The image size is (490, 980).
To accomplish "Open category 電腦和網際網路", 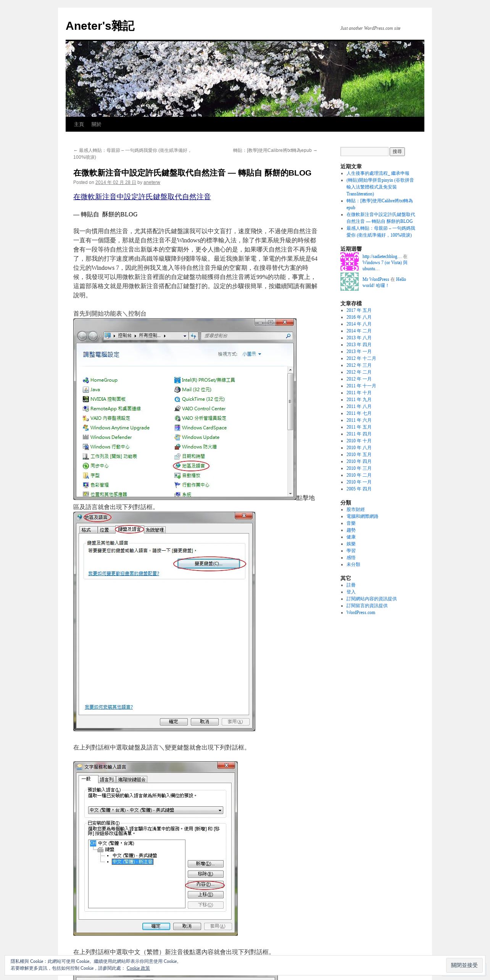I will [362, 516].
